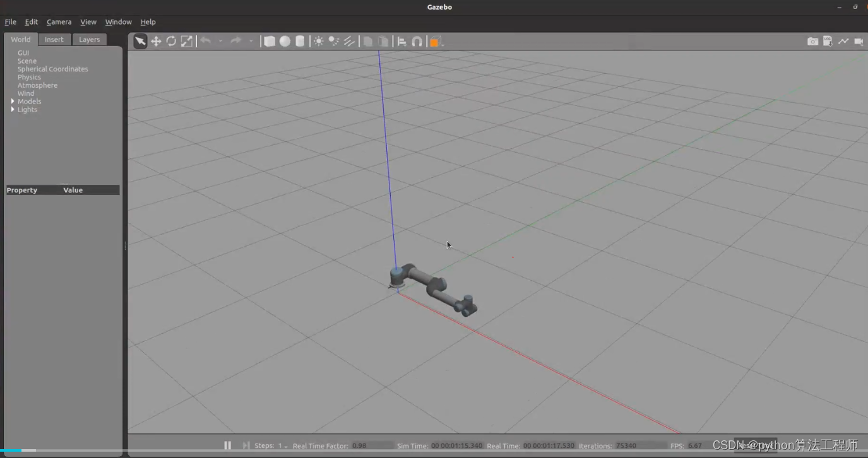Expand the Lights tree arrow
868x458 pixels.
click(13, 109)
